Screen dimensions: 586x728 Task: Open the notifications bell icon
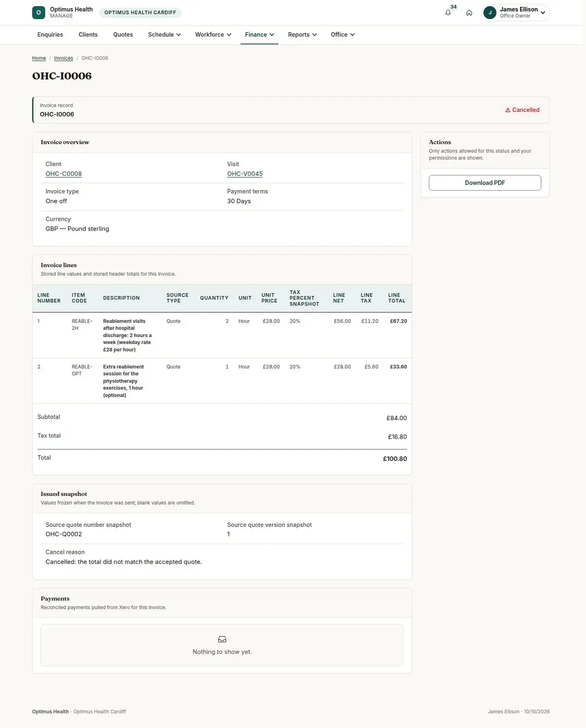(448, 13)
